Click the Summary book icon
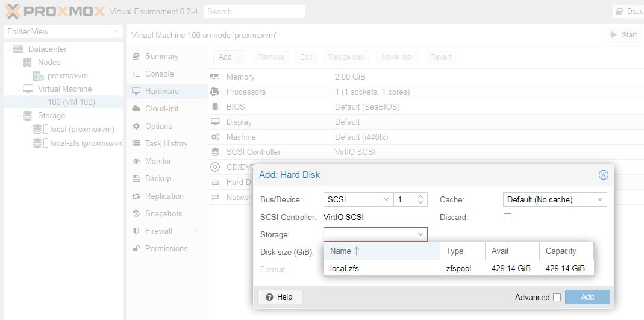Screen dimensions: 644x320 136,56
